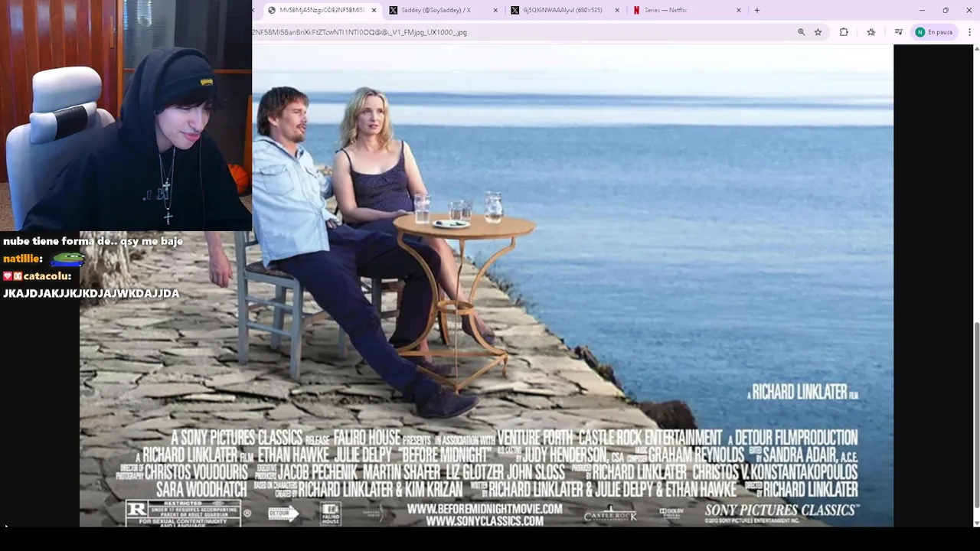Bookmark this page with the star icon
This screenshot has width=980, height=551.
[818, 32]
